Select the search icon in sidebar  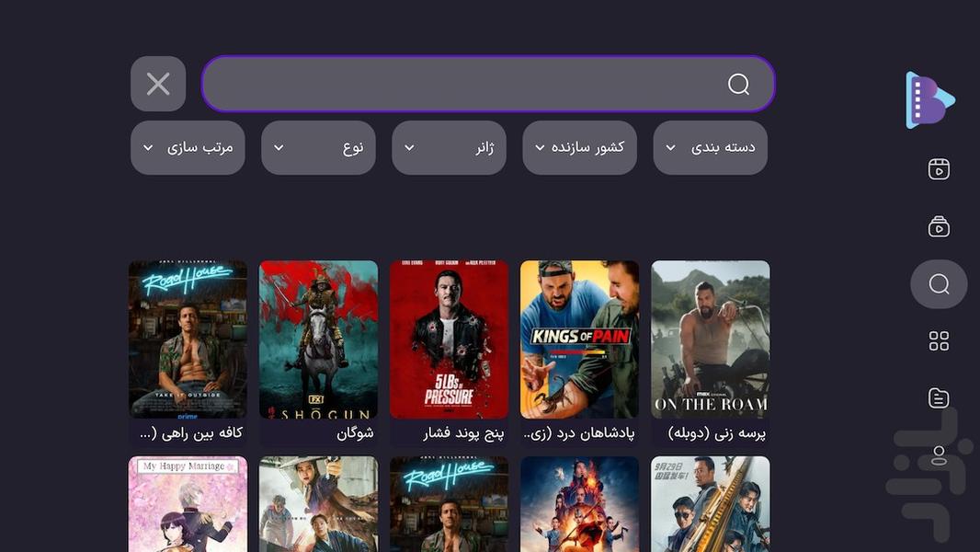click(939, 284)
